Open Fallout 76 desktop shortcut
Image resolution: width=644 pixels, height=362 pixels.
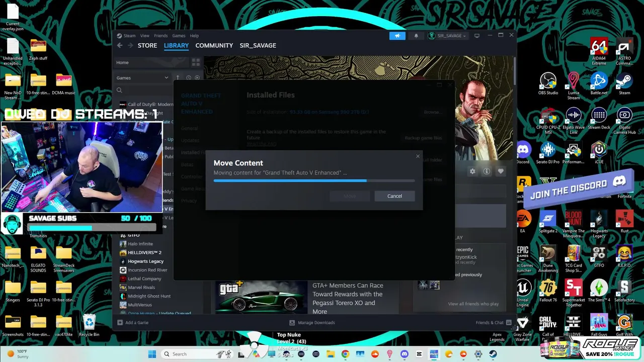point(548,291)
